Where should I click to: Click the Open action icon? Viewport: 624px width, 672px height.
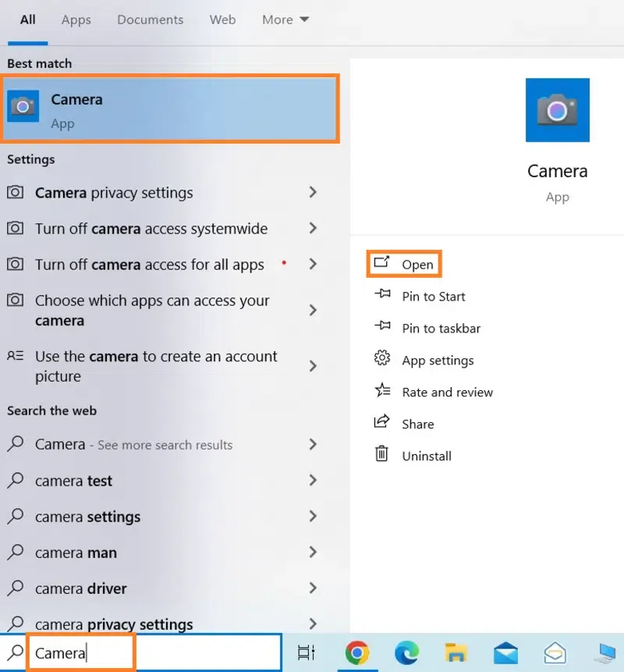(381, 262)
